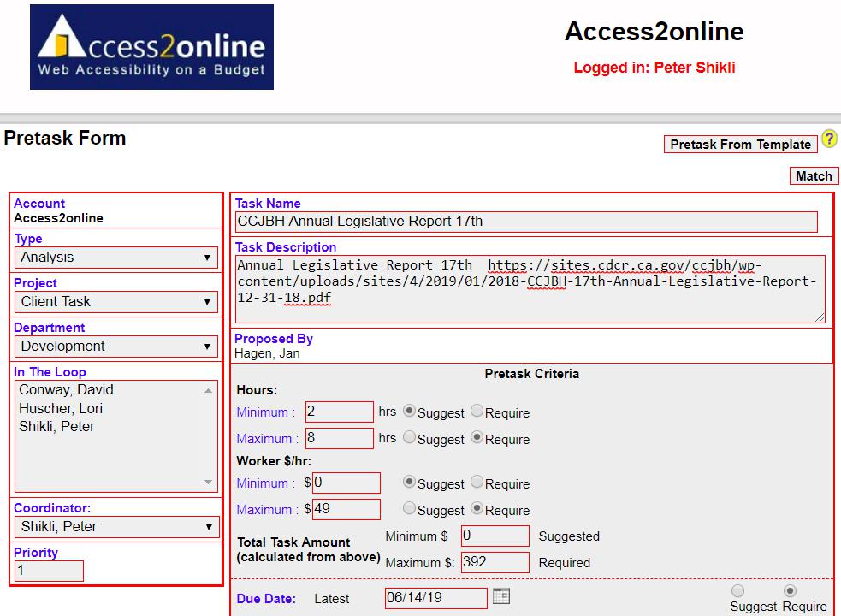Open the Coordinator dropdown showing Shikli, Peter
Screen dimensions: 841x616
point(116,527)
